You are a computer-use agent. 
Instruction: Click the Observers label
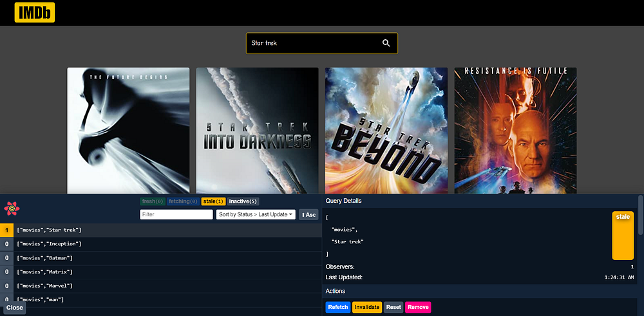click(340, 266)
